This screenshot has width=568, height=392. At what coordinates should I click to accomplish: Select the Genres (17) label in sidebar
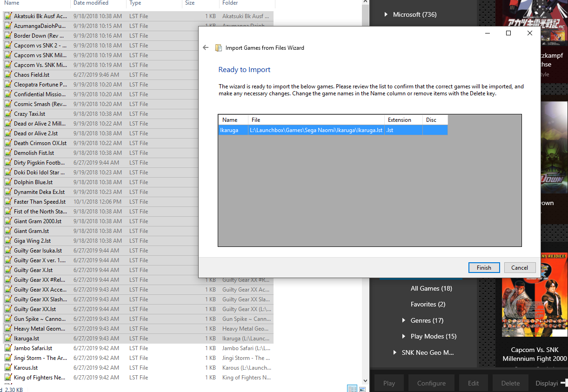point(427,320)
